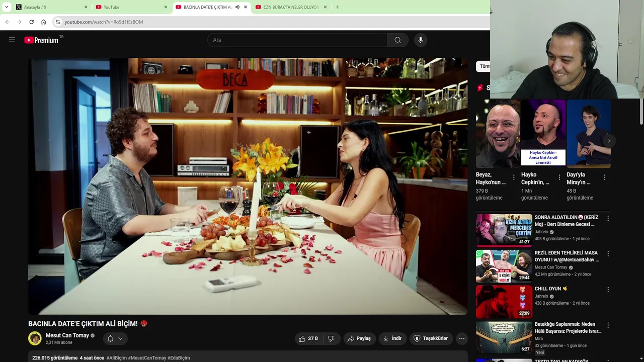Open Dayı'yla Miray'ın short thumbnail
This screenshot has height=362, width=644.
tap(589, 133)
